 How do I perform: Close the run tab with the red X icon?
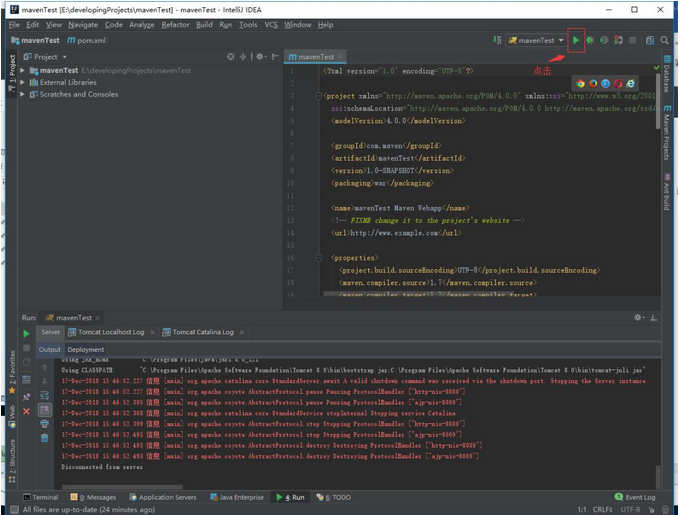[26, 411]
